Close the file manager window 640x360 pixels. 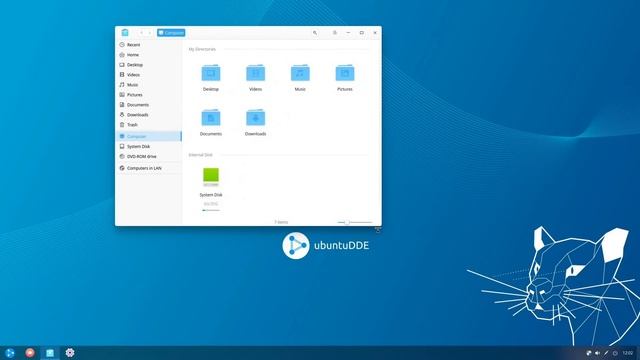[375, 33]
